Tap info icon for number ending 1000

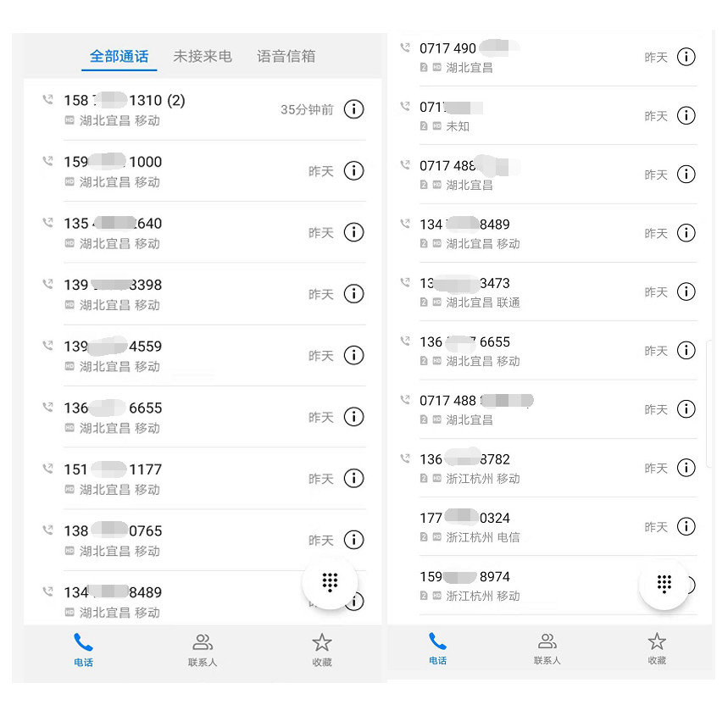[353, 170]
